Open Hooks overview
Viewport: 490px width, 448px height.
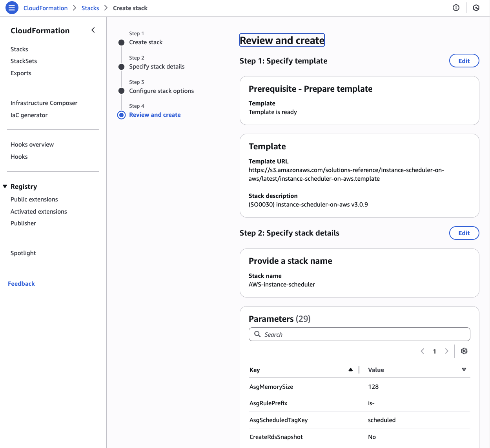(32, 145)
